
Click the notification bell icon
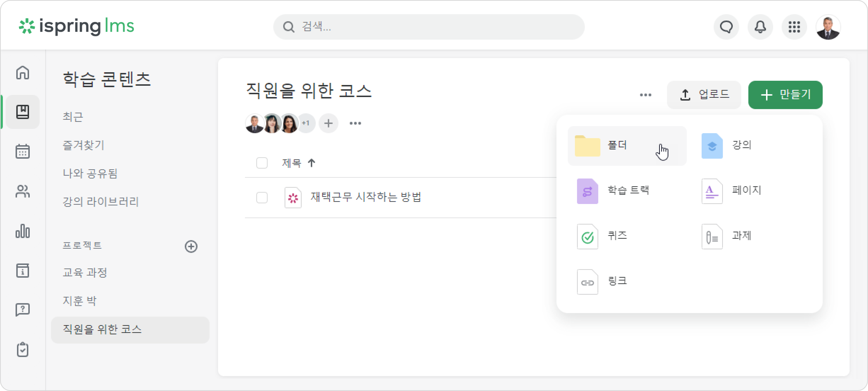(x=760, y=27)
